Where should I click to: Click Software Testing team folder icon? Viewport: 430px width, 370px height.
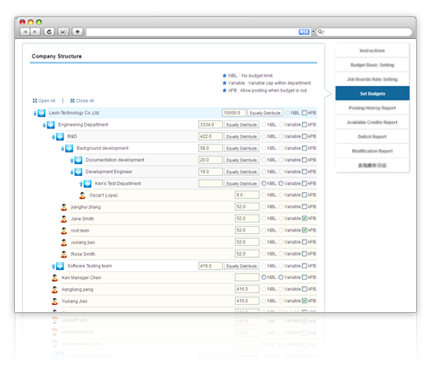[x=60, y=266]
